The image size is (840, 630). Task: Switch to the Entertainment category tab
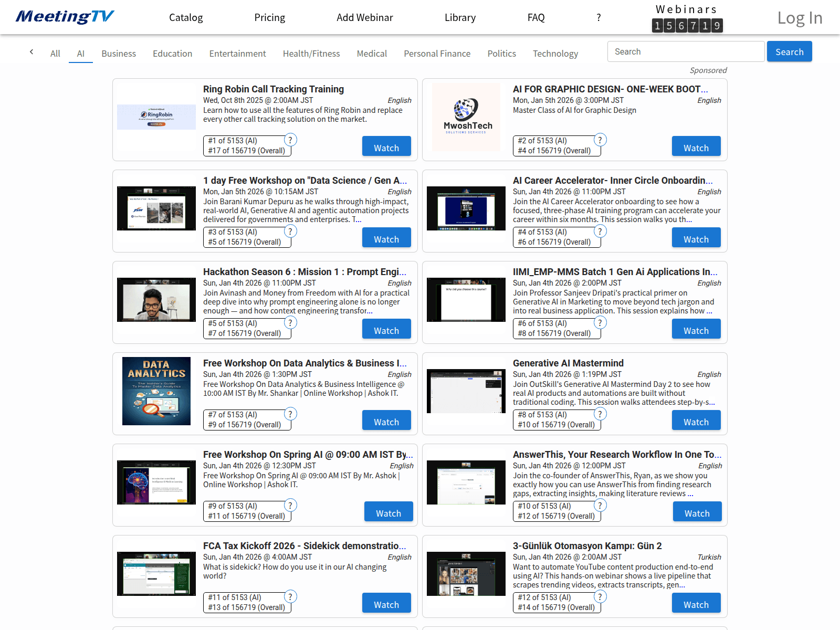(x=237, y=54)
